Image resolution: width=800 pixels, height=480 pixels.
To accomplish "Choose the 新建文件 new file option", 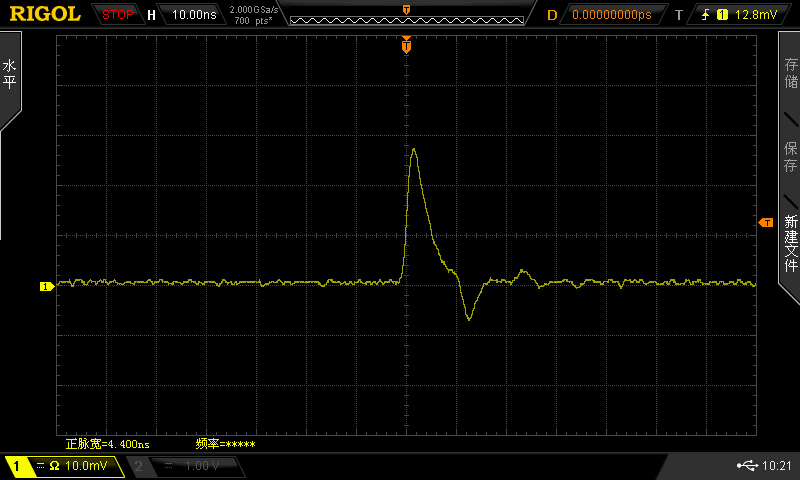I will click(x=790, y=243).
